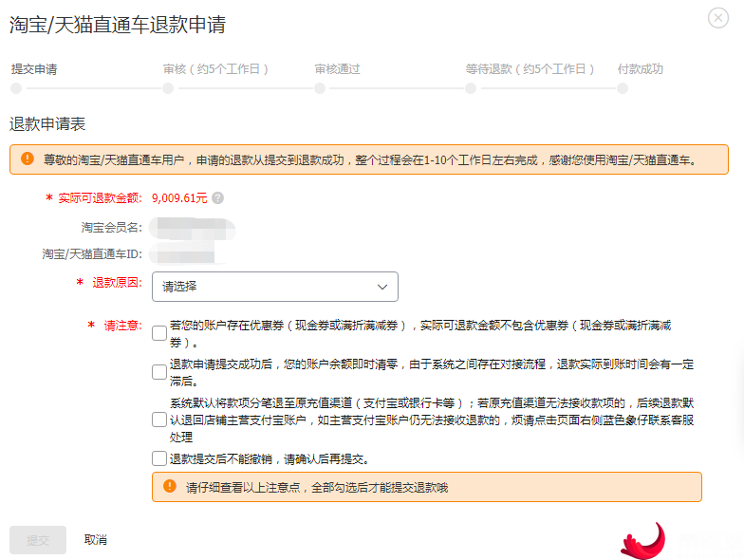Click the chevron arrow in 请选择 box
This screenshot has height=560, width=744.
(x=381, y=287)
